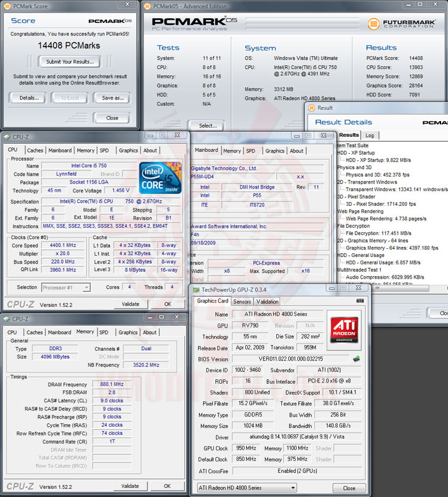This screenshot has height=497, width=448.
Task: Click the DRAM Frequency 880.1 MHz field
Action: coord(111,384)
